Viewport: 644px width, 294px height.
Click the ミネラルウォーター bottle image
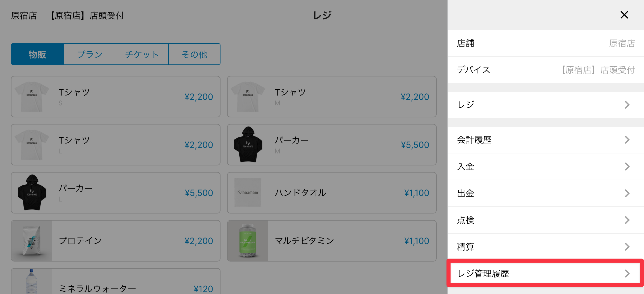pyautogui.click(x=31, y=282)
